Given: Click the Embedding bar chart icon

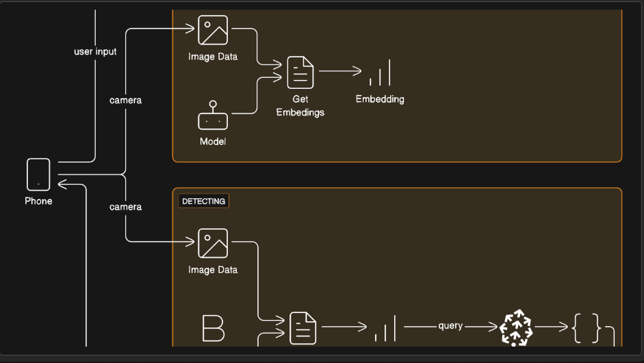Looking at the screenshot, I should click(x=380, y=73).
